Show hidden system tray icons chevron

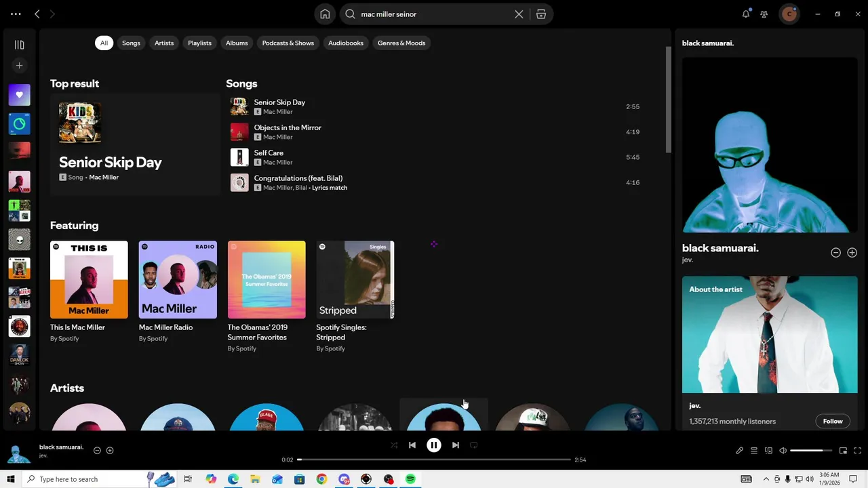tap(766, 479)
